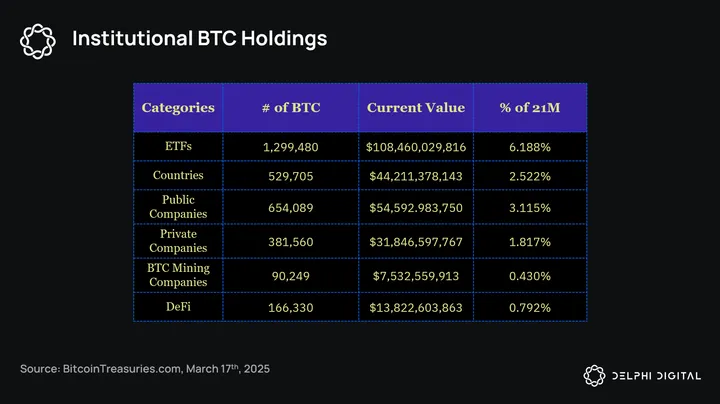720x404 pixels.
Task: Click the 3.115% percentage cell
Action: pyautogui.click(x=529, y=207)
